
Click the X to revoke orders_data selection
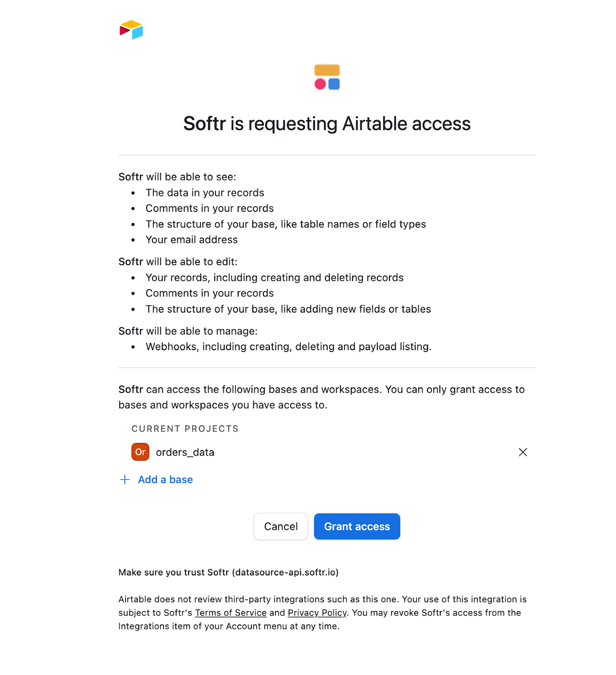coord(523,452)
